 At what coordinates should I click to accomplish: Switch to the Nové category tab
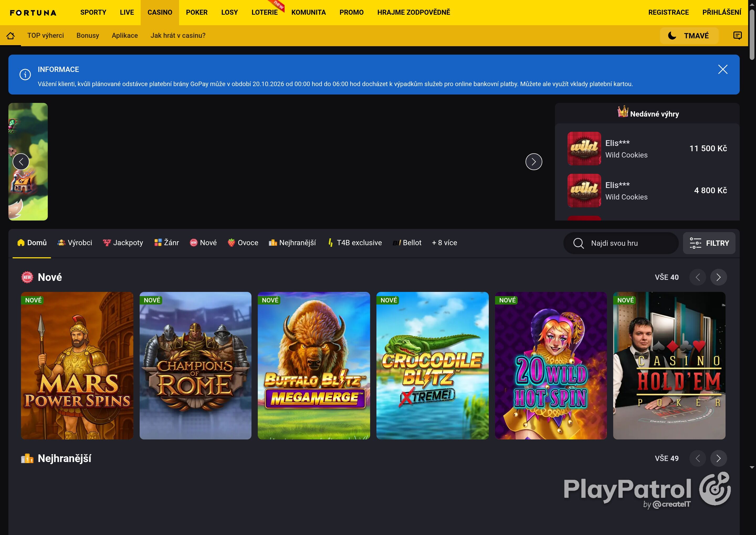click(203, 243)
